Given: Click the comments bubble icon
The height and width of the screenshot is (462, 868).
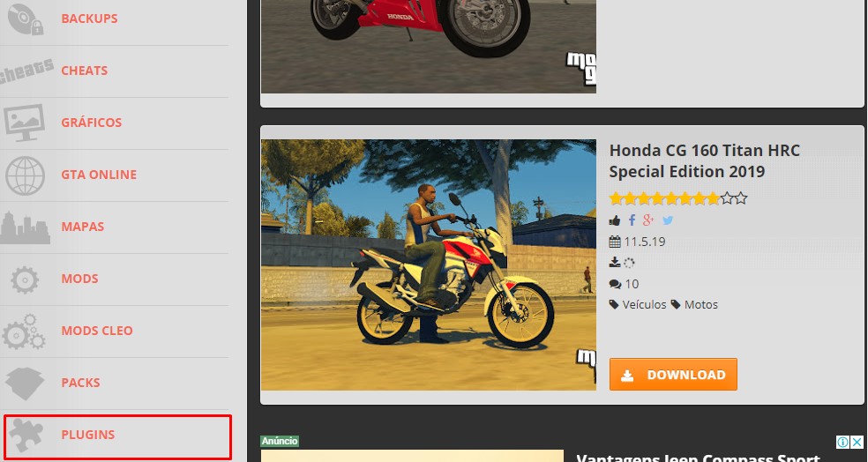Looking at the screenshot, I should (x=615, y=285).
